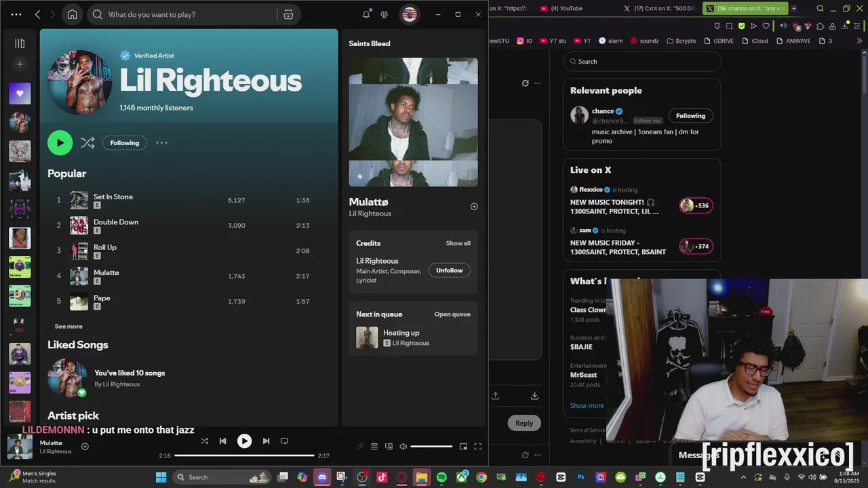Screen dimensions: 868x488
Task: Toggle the queue panel icon
Action: click(x=374, y=447)
